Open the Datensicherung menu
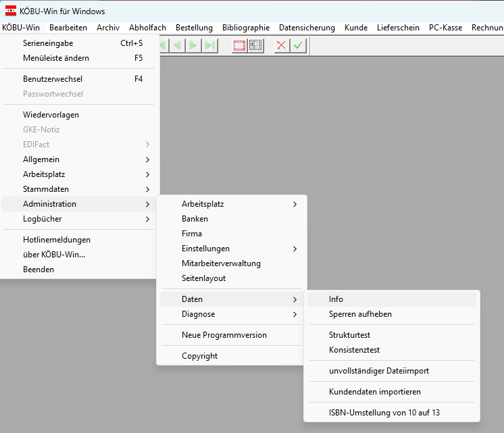The image size is (504, 433). [307, 28]
